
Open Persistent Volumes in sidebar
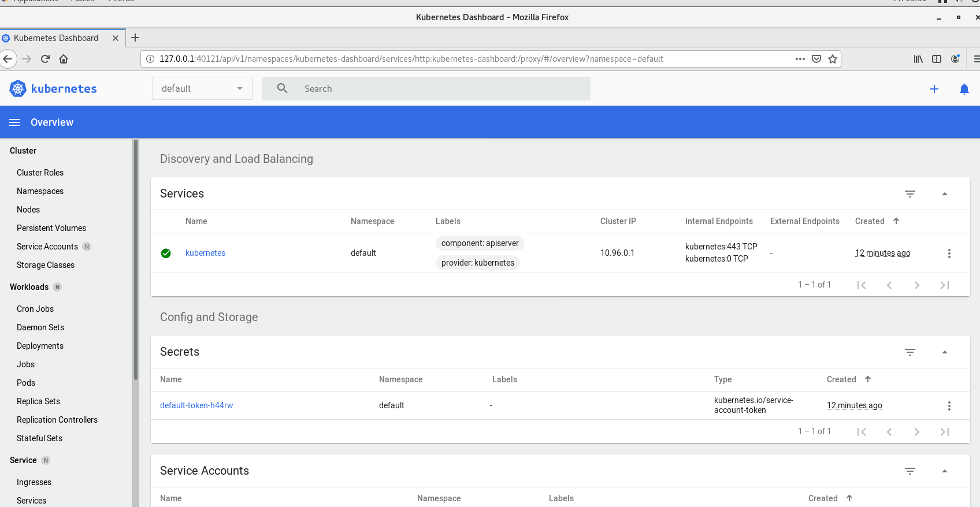[51, 228]
